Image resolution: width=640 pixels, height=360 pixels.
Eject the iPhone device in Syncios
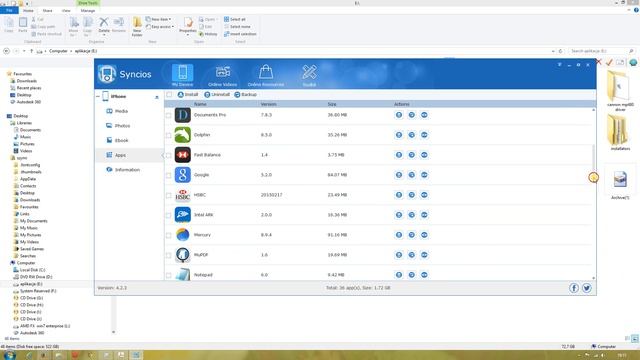pyautogui.click(x=157, y=97)
